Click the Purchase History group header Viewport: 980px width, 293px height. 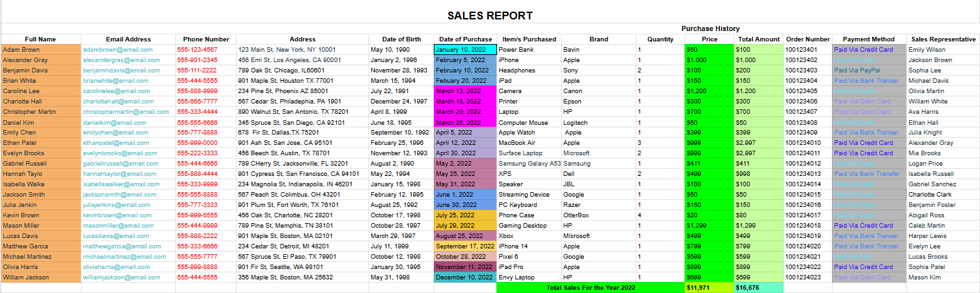point(710,29)
